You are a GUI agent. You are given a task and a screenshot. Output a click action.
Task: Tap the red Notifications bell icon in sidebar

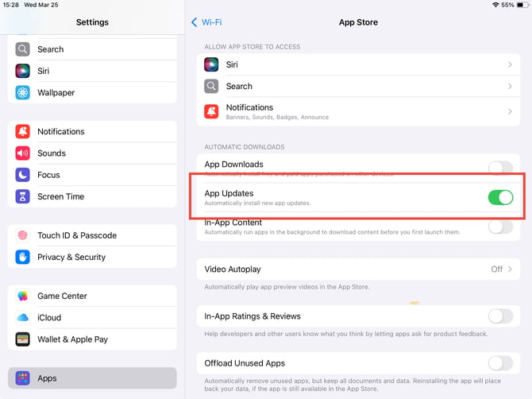pos(22,131)
